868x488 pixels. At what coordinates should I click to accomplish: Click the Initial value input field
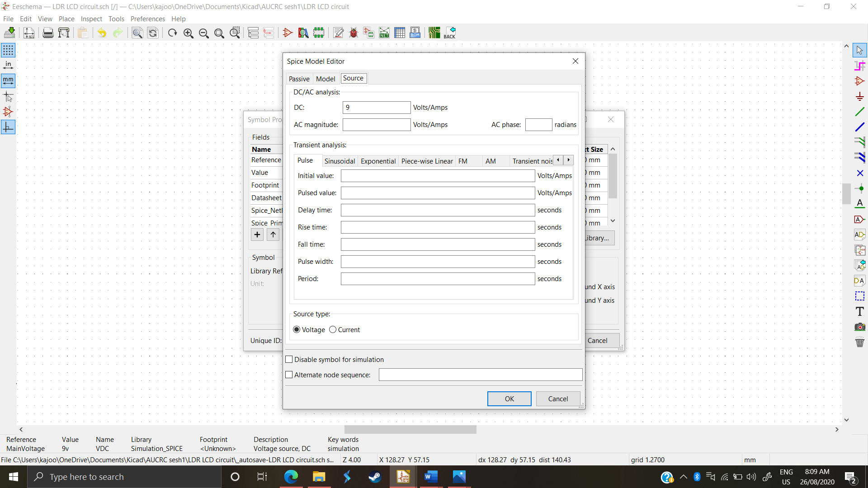coord(437,175)
